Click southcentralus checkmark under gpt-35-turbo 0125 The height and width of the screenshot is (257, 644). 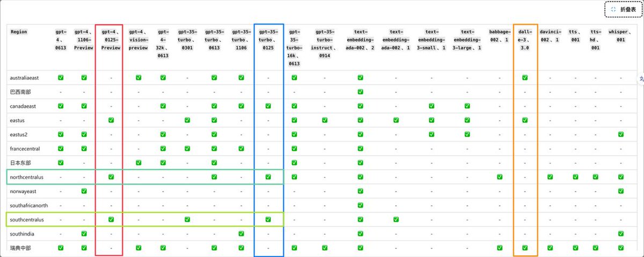268,219
